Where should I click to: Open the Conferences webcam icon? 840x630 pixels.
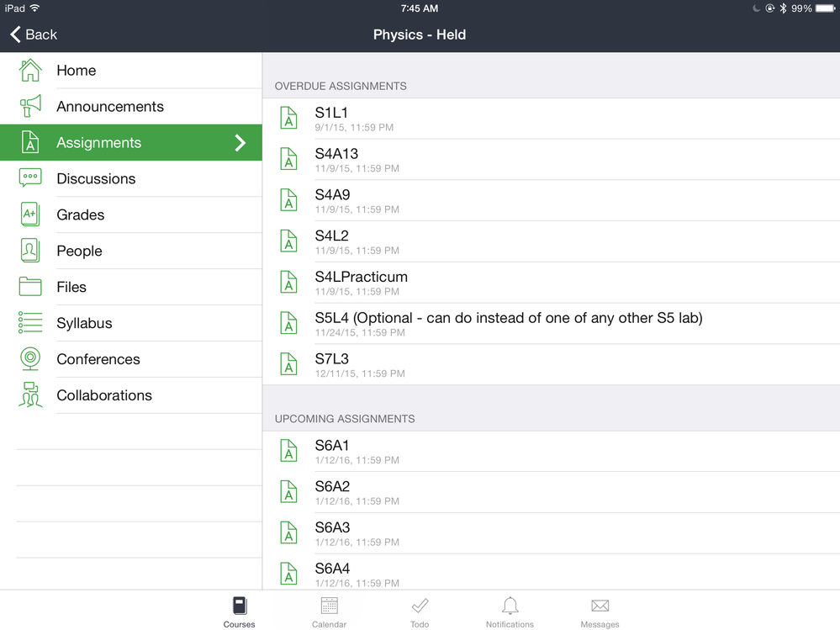tap(30, 359)
